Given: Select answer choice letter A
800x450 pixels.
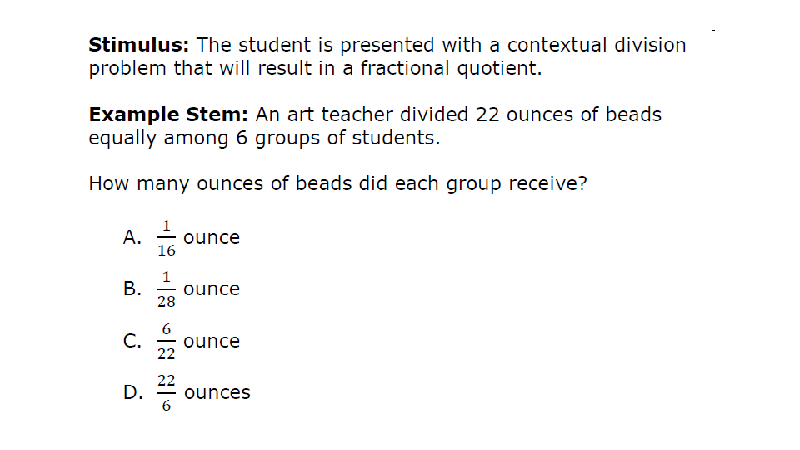Looking at the screenshot, I should coord(132,238).
